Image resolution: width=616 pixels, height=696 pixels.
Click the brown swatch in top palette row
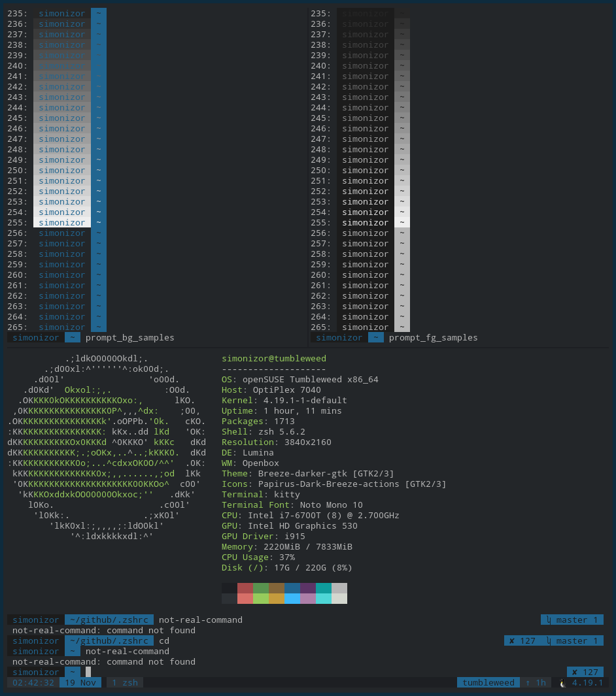(x=276, y=588)
